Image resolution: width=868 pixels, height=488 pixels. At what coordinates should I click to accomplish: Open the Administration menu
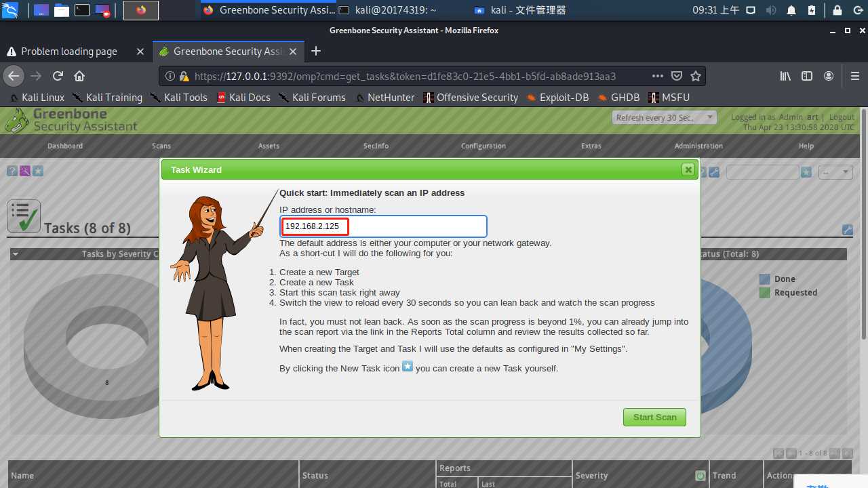click(698, 146)
